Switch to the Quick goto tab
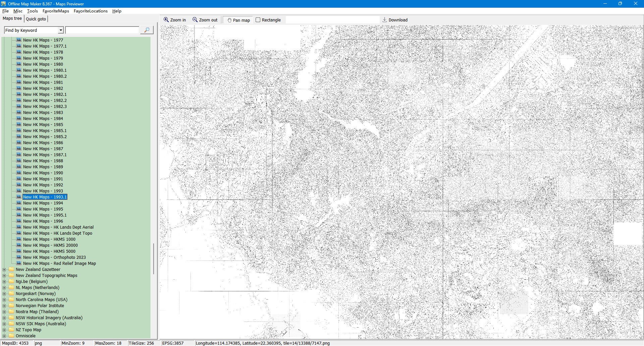 pyautogui.click(x=36, y=19)
